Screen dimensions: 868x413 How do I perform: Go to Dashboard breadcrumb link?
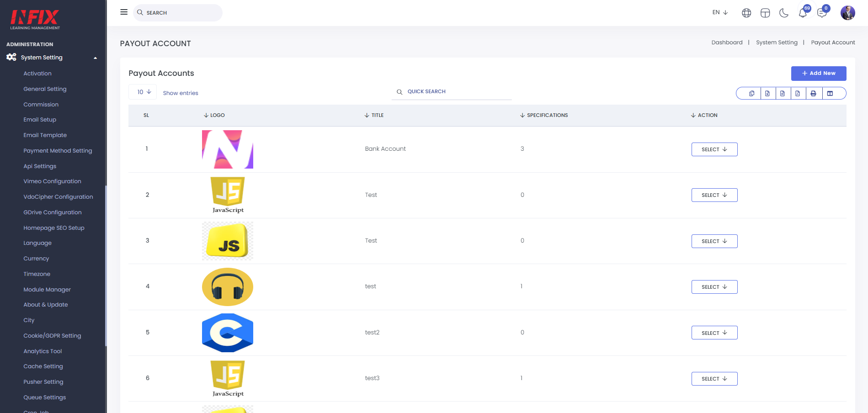click(727, 42)
